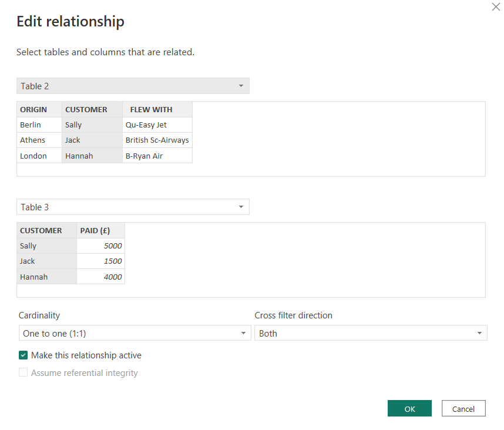Click the OK button
504x430 pixels.
(409, 409)
